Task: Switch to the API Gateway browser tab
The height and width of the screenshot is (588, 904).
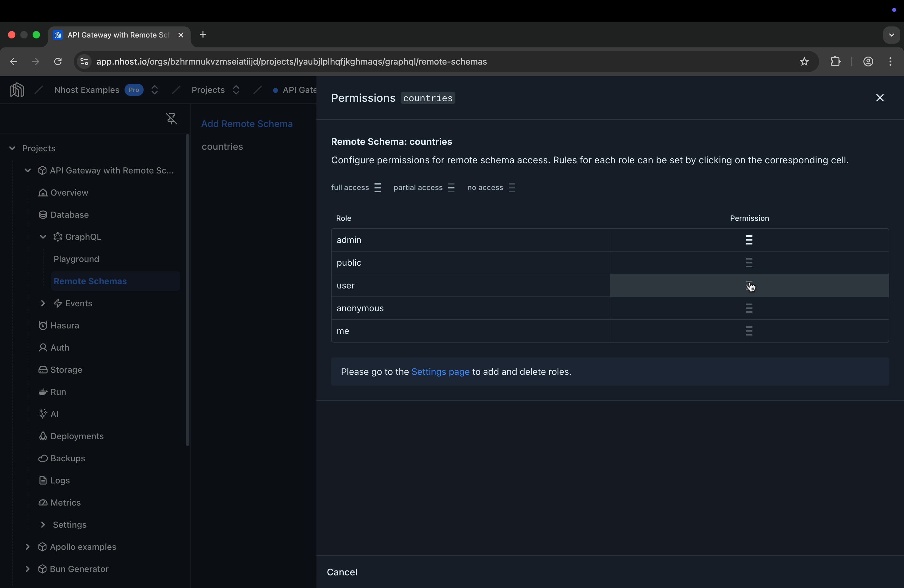Action: coord(114,34)
